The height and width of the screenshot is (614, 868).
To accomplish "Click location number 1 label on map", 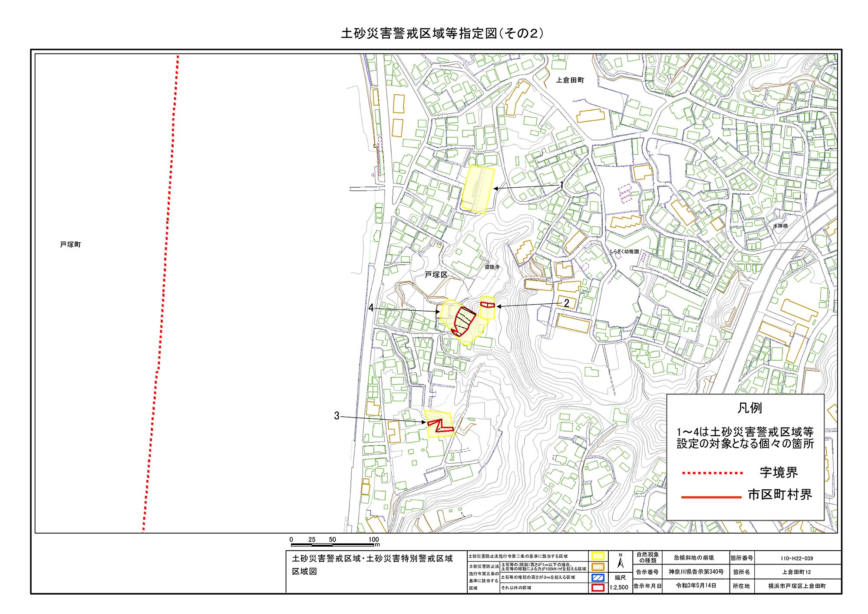I will point(561,185).
